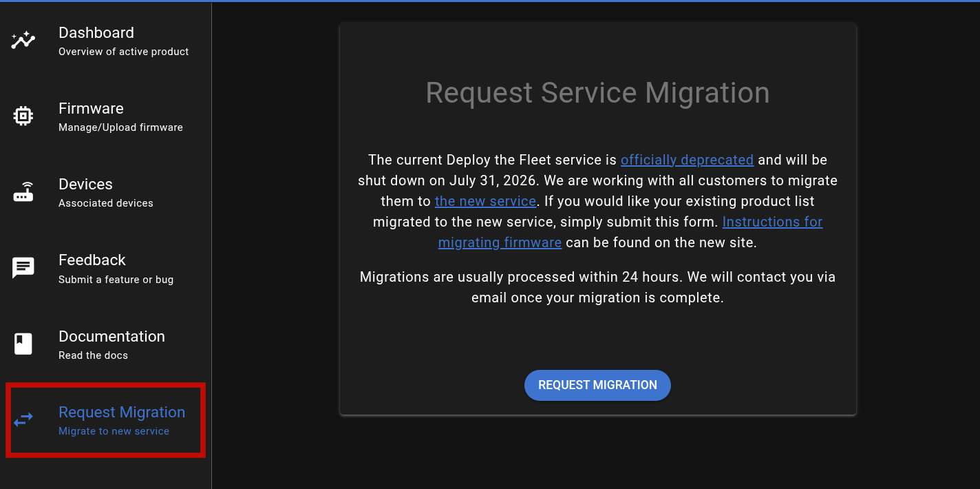The height and width of the screenshot is (489, 980).
Task: Select the Devices icon in the sidebar
Action: 23,191
